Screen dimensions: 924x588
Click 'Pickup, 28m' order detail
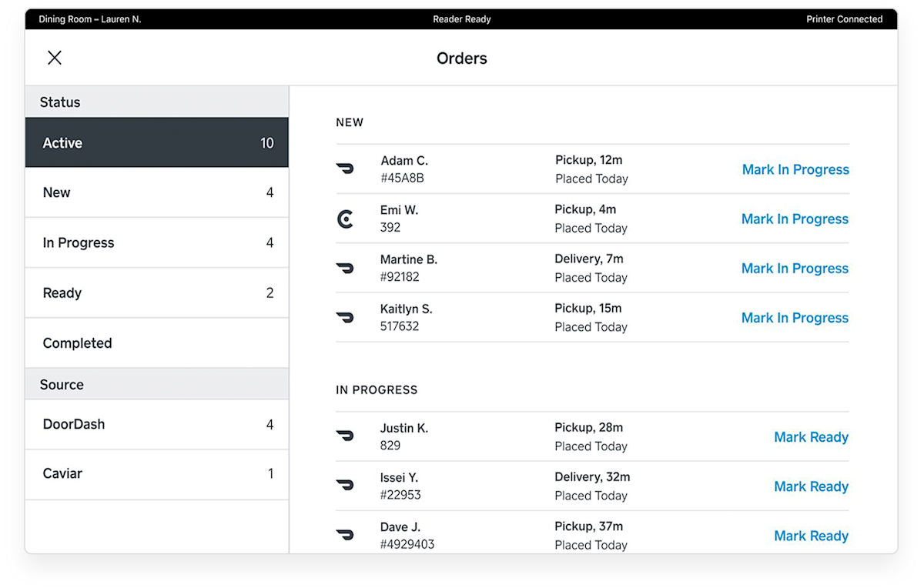tap(589, 427)
